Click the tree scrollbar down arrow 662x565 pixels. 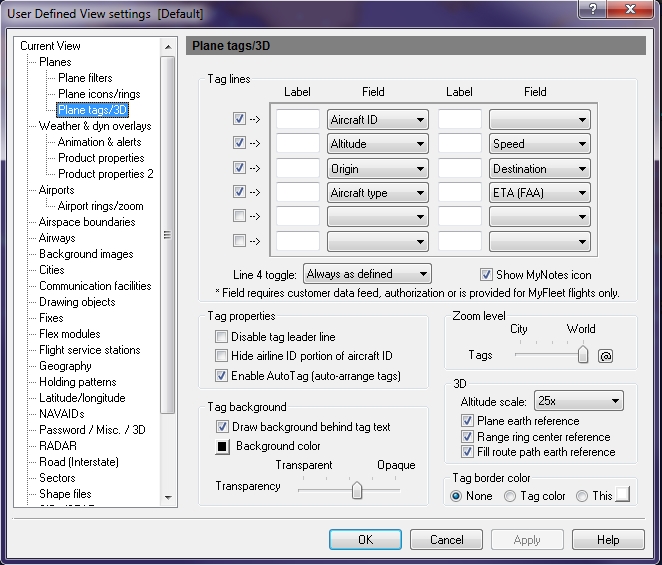[168, 498]
